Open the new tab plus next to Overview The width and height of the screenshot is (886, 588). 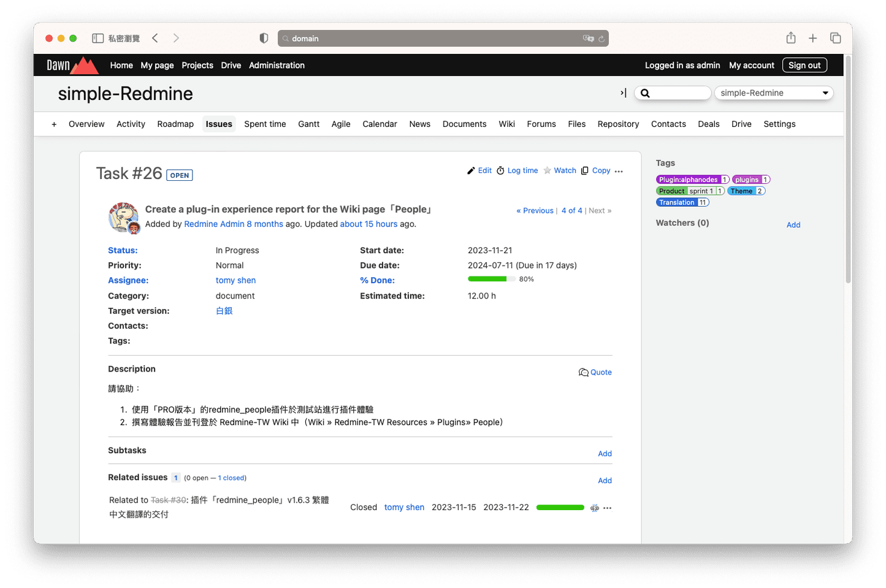(53, 124)
